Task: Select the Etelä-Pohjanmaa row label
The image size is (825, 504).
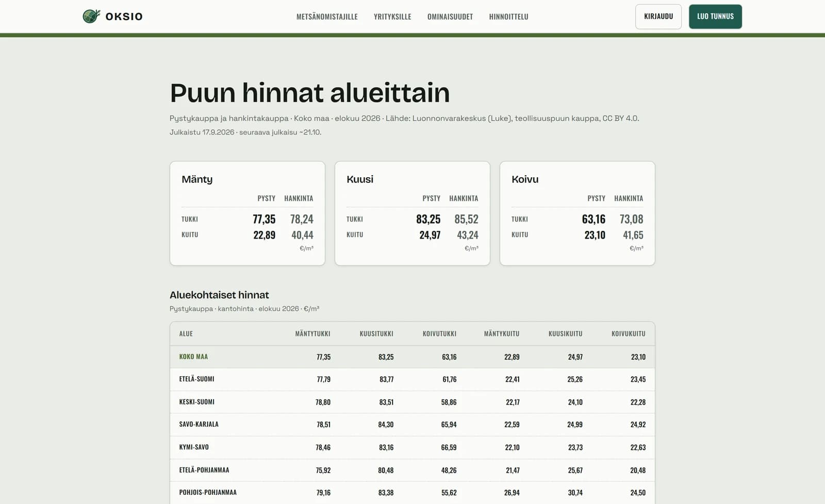Action: pyautogui.click(x=204, y=469)
